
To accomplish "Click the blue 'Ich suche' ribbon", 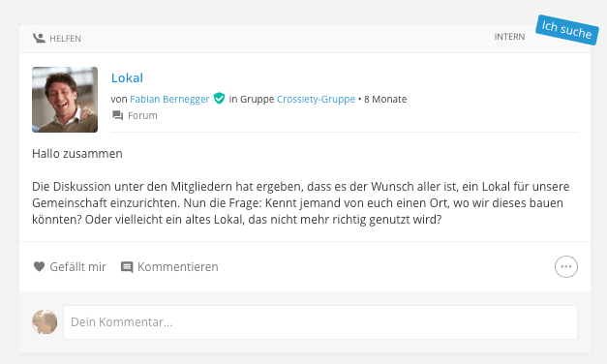I will [566, 30].
